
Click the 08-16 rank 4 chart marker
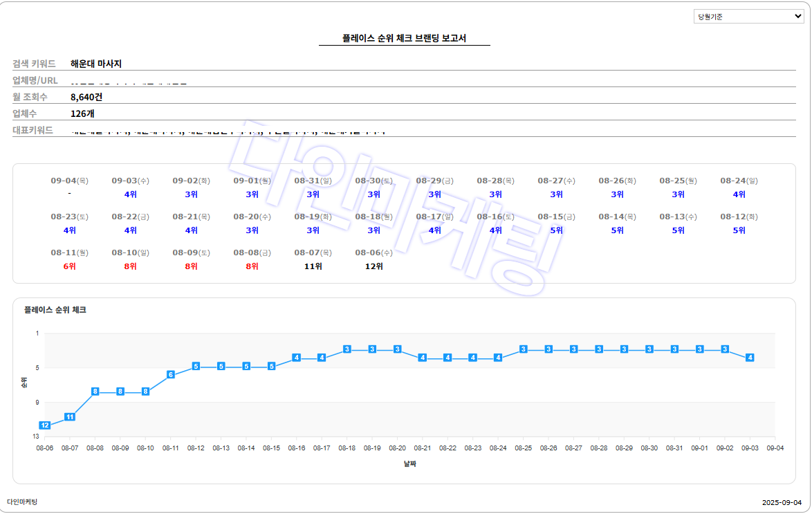(x=297, y=358)
